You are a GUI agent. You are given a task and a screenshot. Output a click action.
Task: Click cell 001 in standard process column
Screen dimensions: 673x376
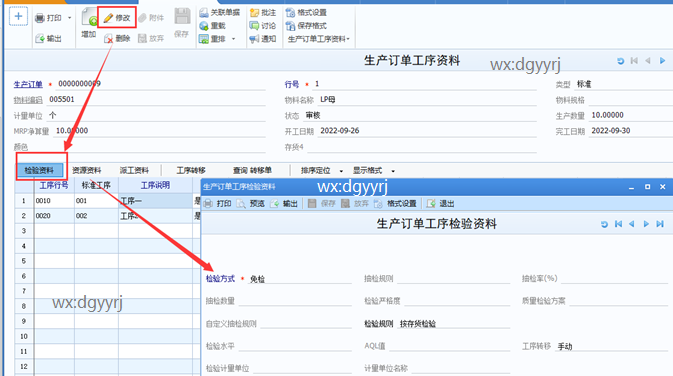click(x=96, y=200)
